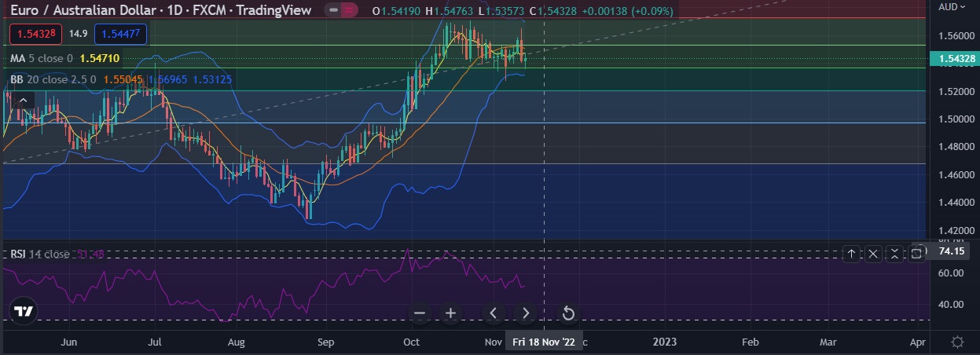
Task: Toggle the market status pill next to the title
Action: 333,11
